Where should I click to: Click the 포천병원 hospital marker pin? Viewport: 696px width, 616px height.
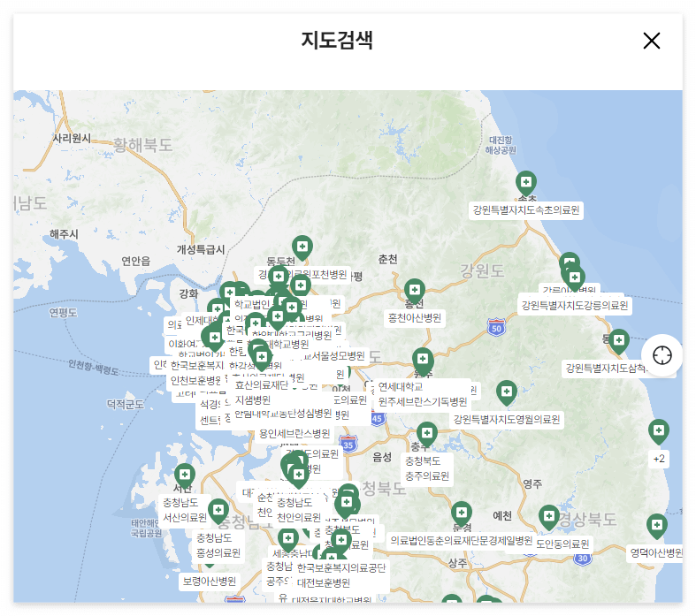tap(302, 248)
